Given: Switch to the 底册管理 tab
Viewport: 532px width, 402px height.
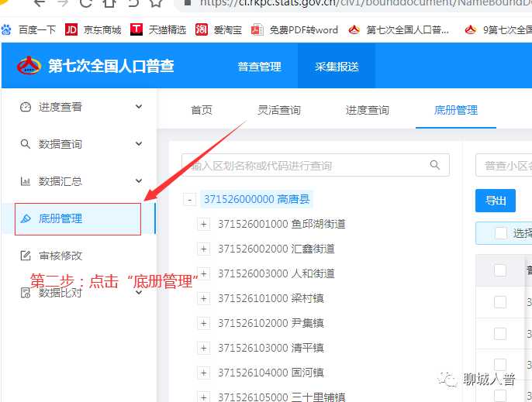Looking at the screenshot, I should coord(456,110).
